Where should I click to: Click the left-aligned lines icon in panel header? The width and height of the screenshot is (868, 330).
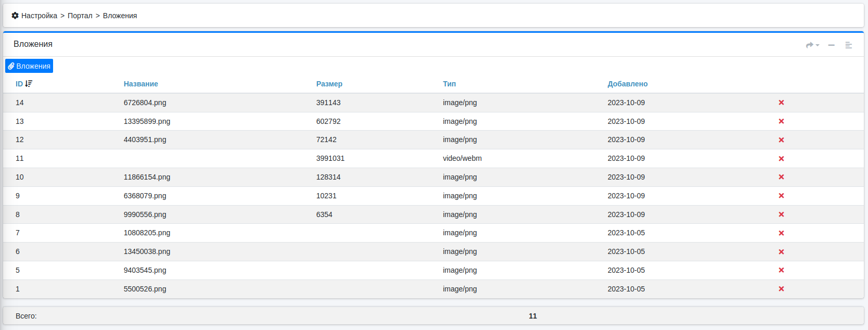848,45
